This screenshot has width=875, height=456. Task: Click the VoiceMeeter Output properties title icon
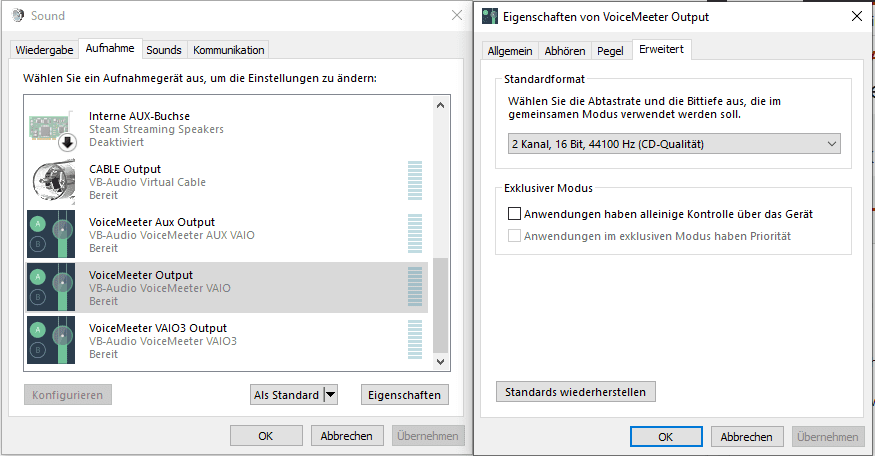[x=489, y=16]
